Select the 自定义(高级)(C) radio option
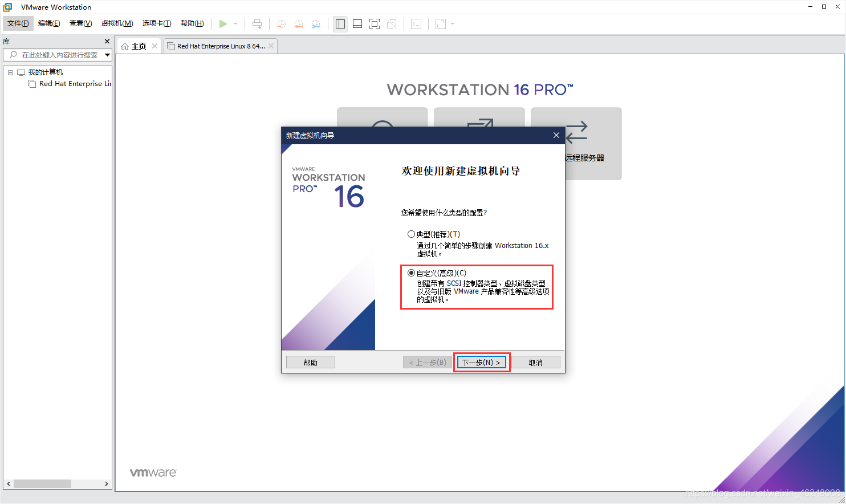Image resolution: width=846 pixels, height=504 pixels. click(411, 273)
